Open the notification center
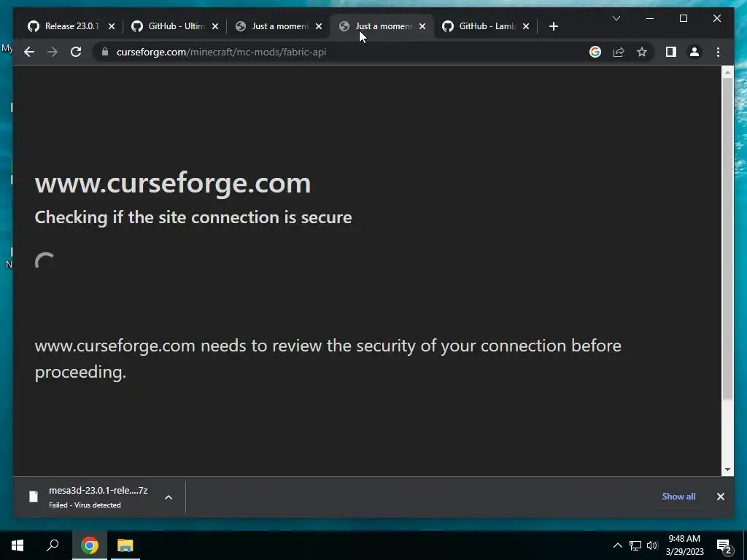This screenshot has height=560, width=747. [724, 546]
